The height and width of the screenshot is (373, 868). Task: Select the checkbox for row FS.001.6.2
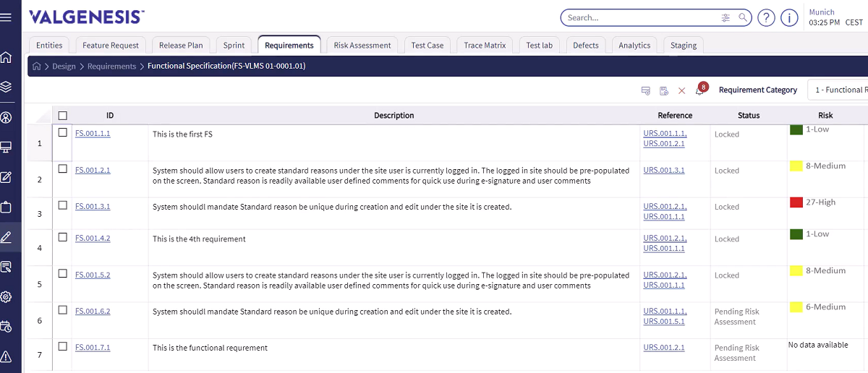pyautogui.click(x=63, y=310)
